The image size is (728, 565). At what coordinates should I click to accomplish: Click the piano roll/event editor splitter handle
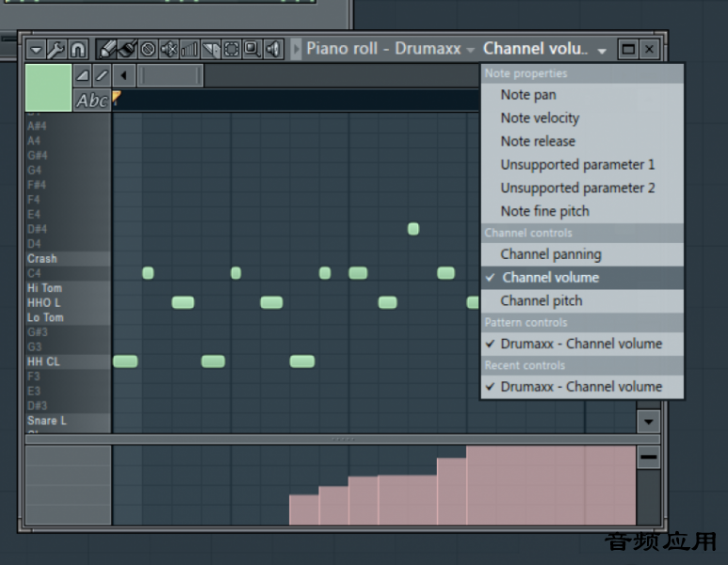click(343, 439)
